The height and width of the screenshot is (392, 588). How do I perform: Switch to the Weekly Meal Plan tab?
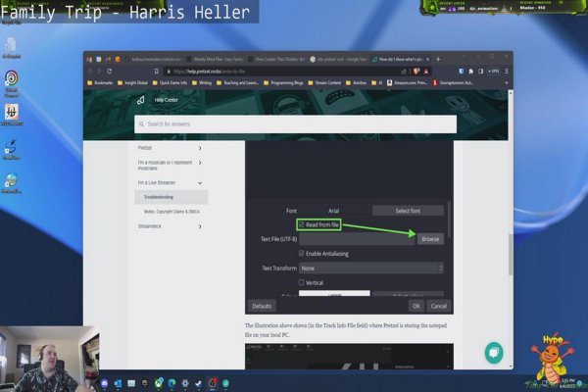[215, 59]
